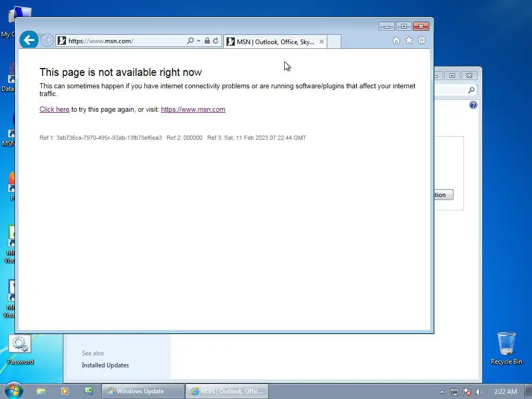This screenshot has height=399, width=532.
Task: Refresh the page with the reload icon
Action: [x=216, y=41]
